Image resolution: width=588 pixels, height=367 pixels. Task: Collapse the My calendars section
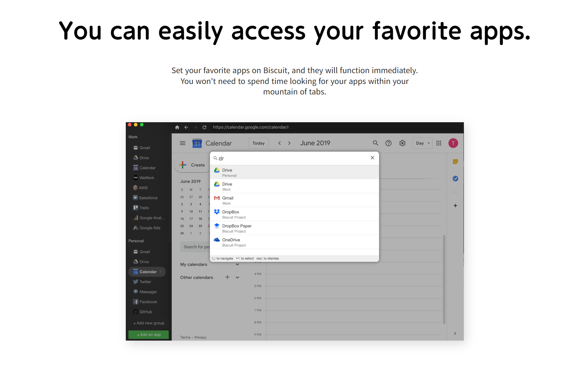tap(237, 264)
